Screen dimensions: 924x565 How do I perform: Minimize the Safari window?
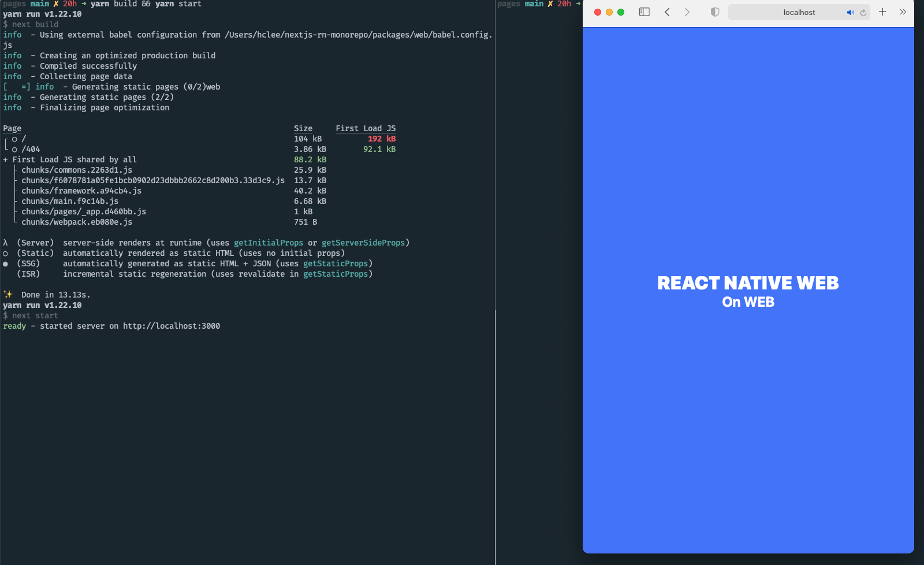pos(609,12)
